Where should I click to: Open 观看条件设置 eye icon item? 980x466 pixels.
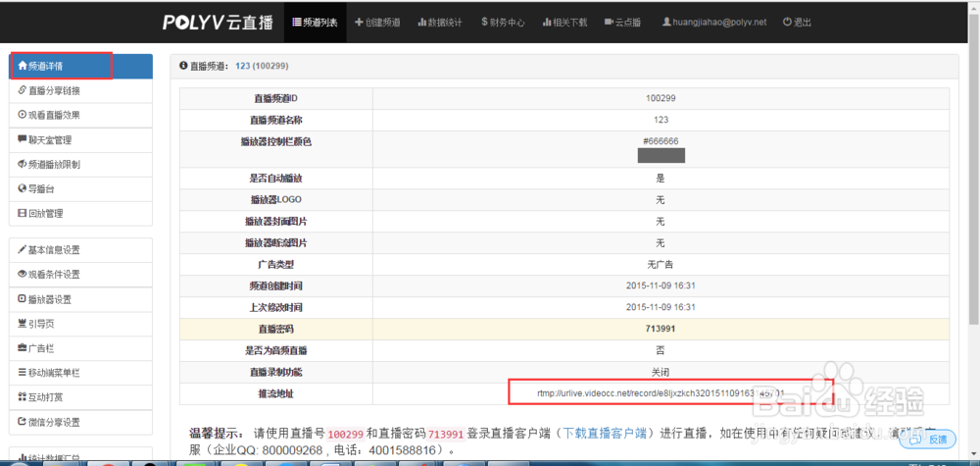pos(80,275)
